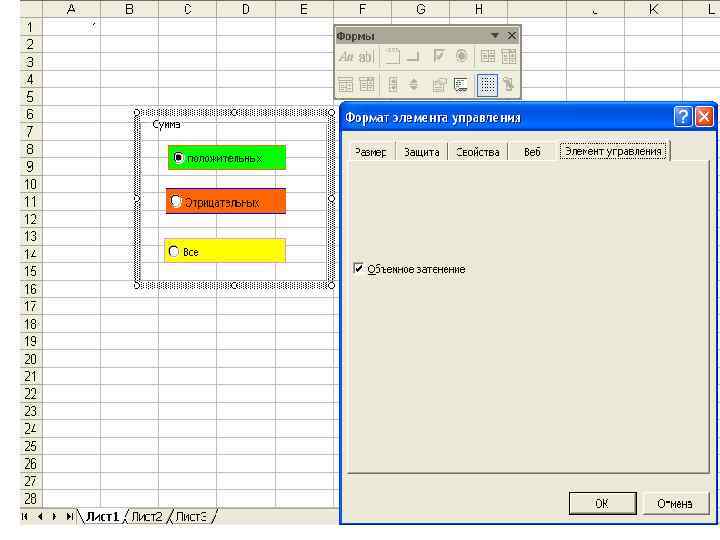
Task: Select the Combo Box tool in Forms toolbar
Action: [508, 57]
